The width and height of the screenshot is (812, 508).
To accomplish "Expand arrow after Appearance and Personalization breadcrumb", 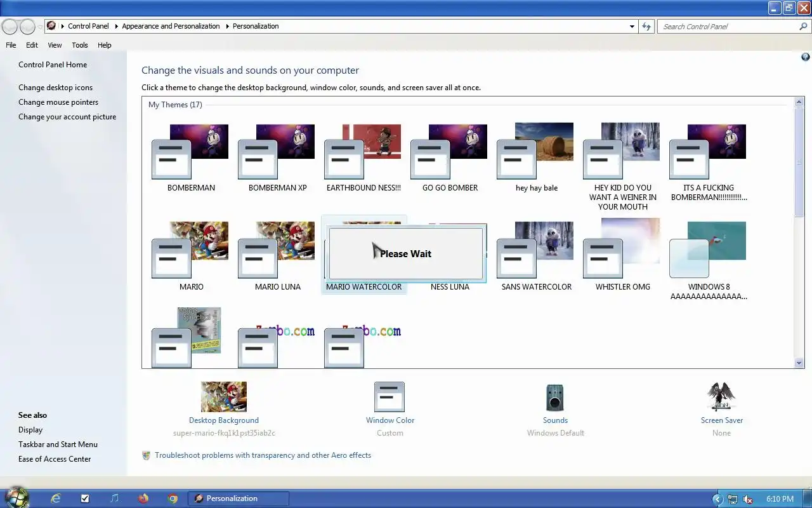I will pyautogui.click(x=227, y=26).
